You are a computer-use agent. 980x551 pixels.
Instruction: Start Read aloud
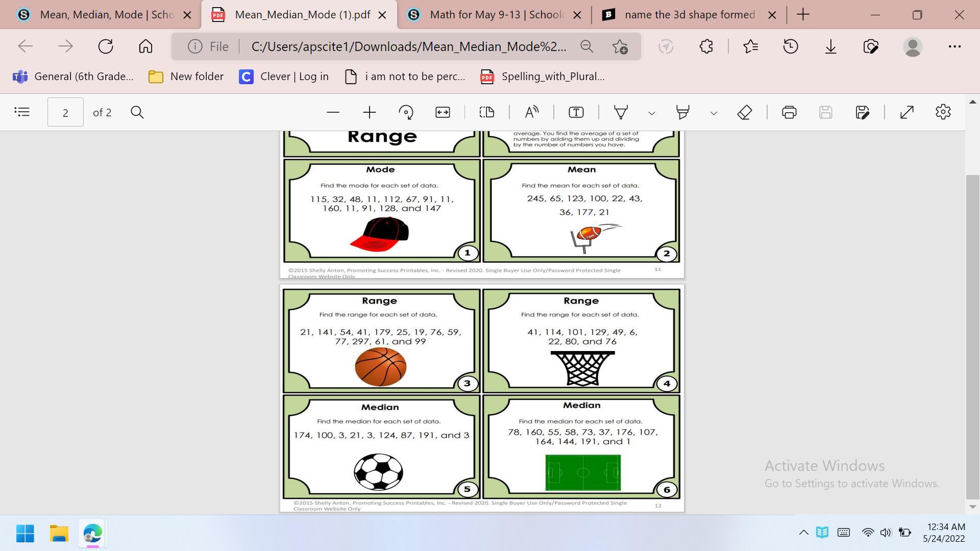(531, 112)
